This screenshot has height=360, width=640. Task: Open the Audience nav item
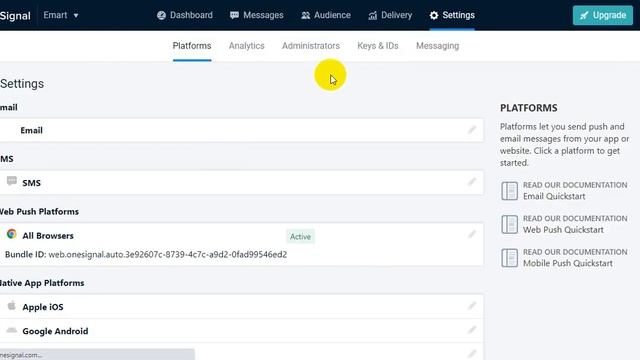click(x=326, y=15)
